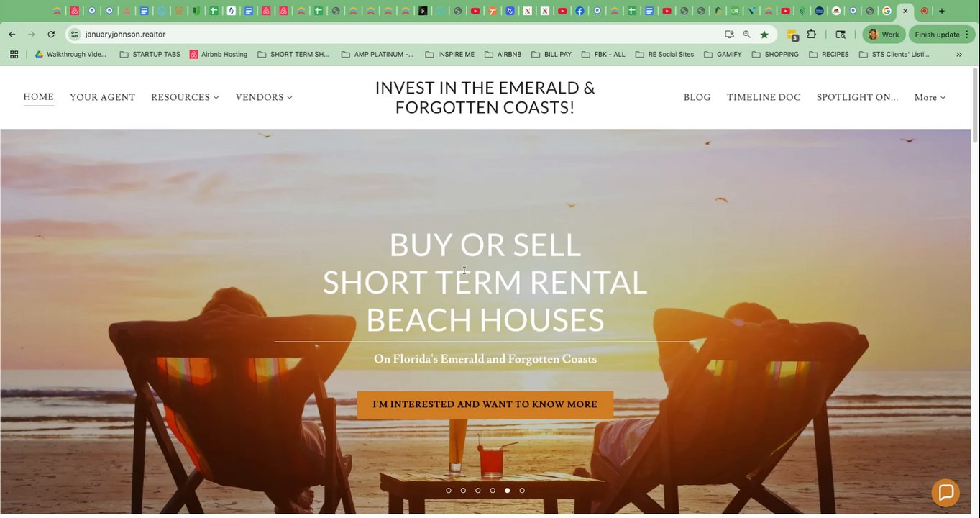Click the zoom magnifier icon in address bar
980x518 pixels.
747,35
